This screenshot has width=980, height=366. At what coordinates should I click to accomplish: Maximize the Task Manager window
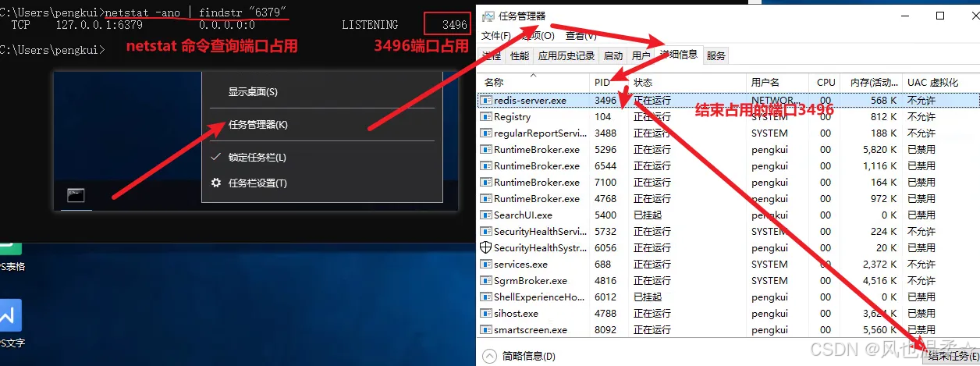pos(940,16)
